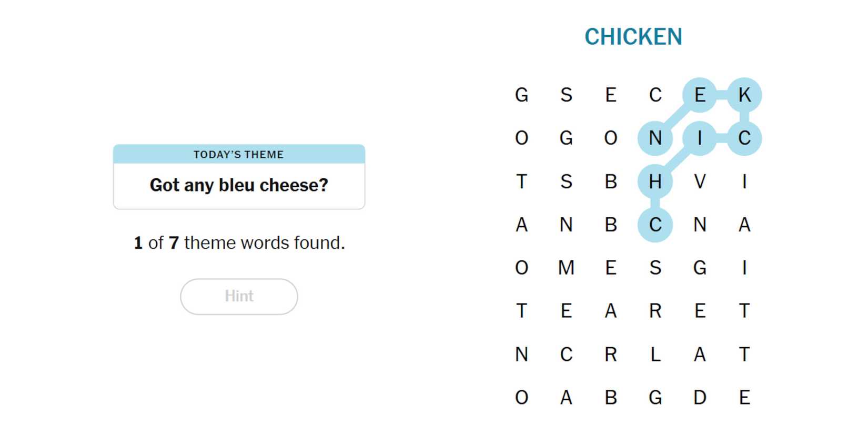Select the letter D tile
Screen dimensions: 868x434
(699, 397)
